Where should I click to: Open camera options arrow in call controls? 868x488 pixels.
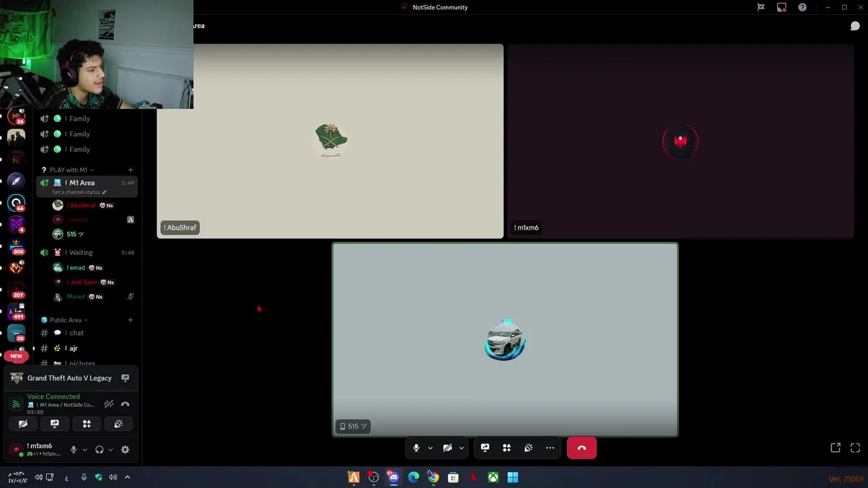[x=461, y=448]
